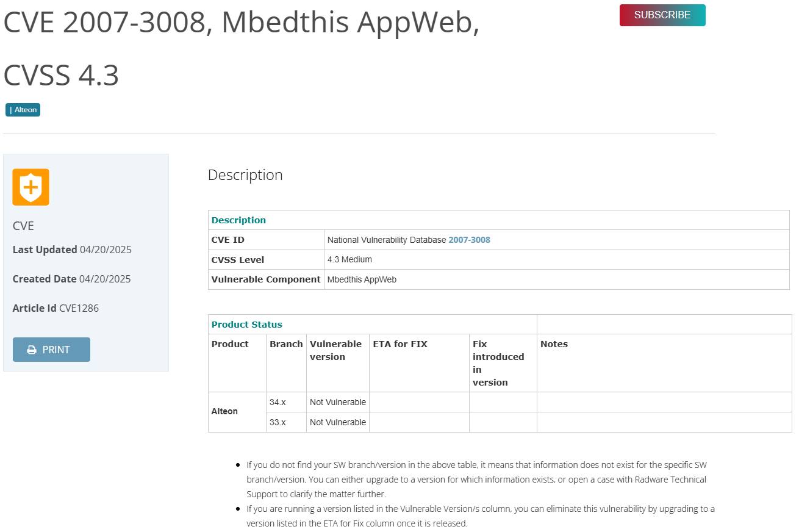Click the Vulnerable Component label
799x532 pixels.
266,279
